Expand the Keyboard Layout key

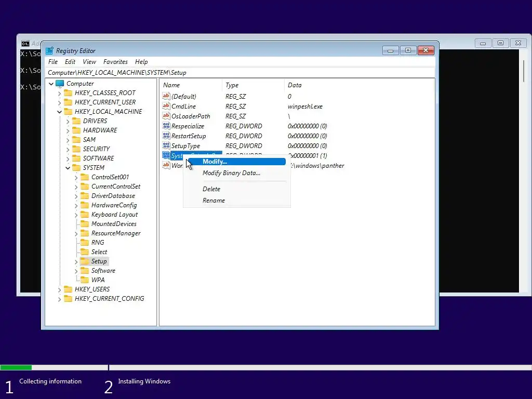(76, 215)
